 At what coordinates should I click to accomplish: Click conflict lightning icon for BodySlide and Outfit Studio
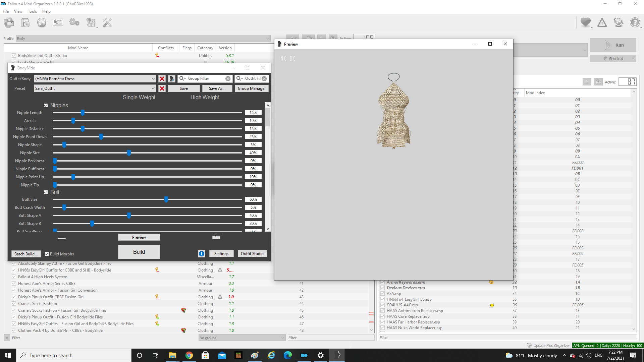point(157,55)
